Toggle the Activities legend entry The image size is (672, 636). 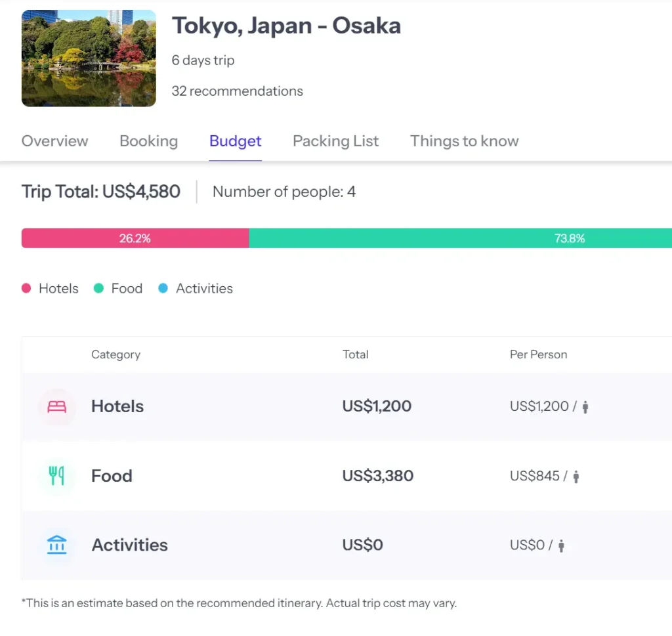point(195,288)
